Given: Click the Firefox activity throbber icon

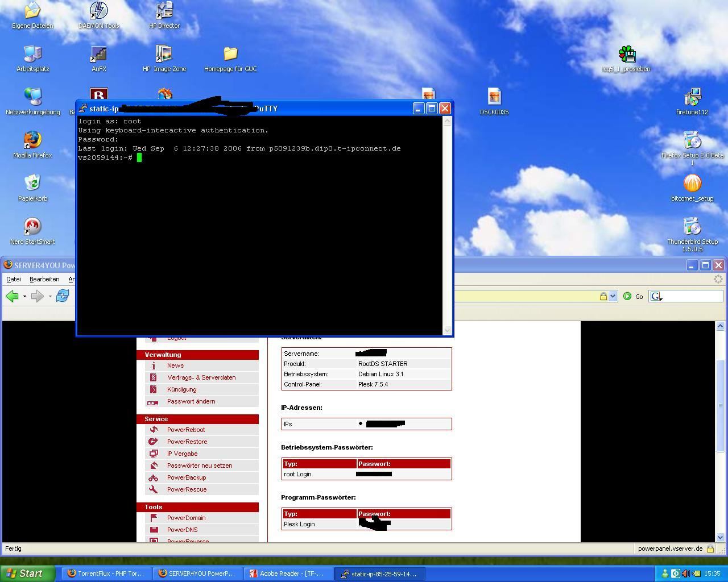Looking at the screenshot, I should point(718,279).
